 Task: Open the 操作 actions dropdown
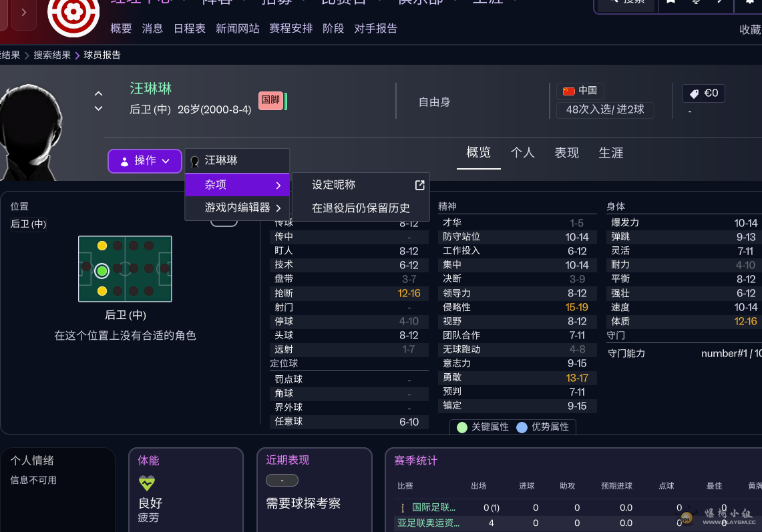point(145,161)
